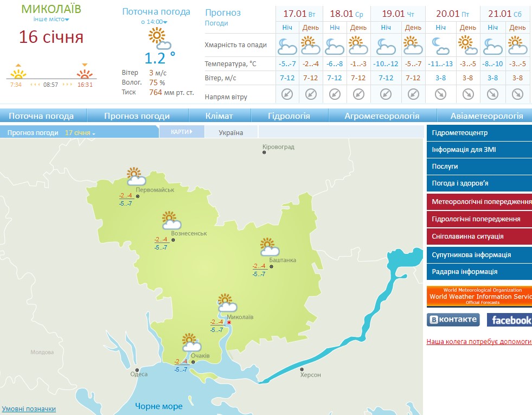This screenshot has height=415, width=532.
Task: Click the weather icon above Первомайськ on the map
Action: pos(135,176)
